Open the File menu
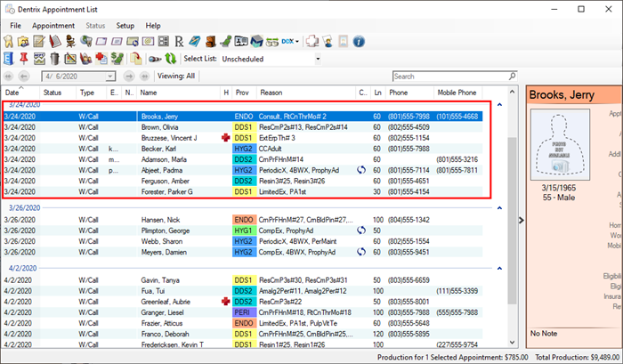Image resolution: width=623 pixels, height=364 pixels. tap(15, 26)
